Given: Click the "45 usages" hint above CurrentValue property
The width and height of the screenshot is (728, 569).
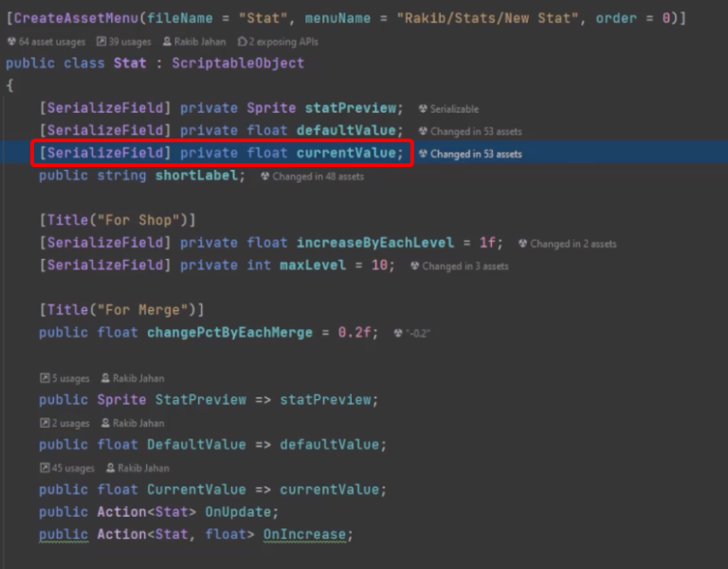Looking at the screenshot, I should coord(72,468).
